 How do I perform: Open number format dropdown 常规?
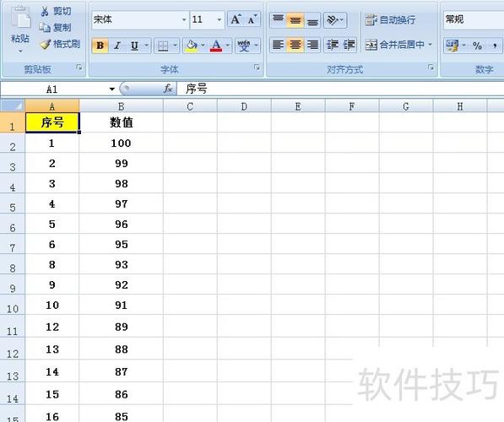coord(473,19)
